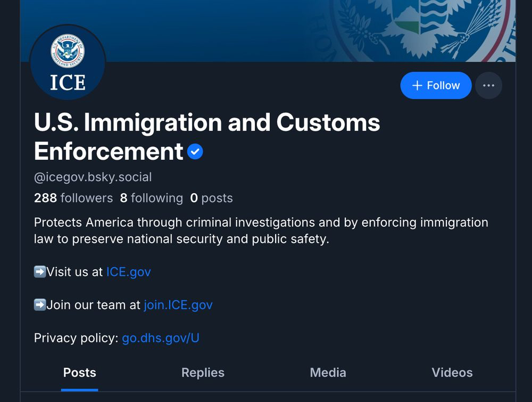Open the ICE.gov website link
532x402 pixels.
(128, 272)
